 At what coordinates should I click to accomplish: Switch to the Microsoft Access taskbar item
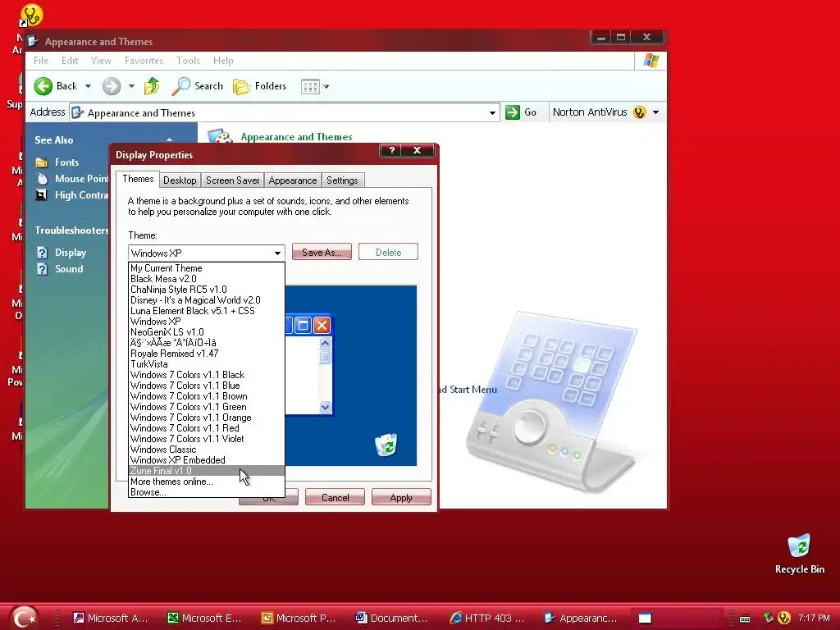[x=111, y=619]
